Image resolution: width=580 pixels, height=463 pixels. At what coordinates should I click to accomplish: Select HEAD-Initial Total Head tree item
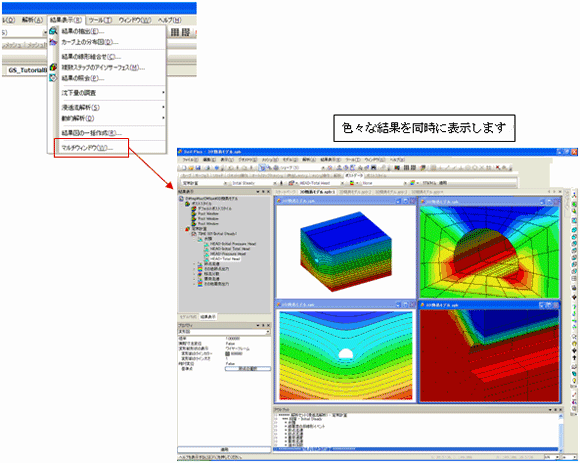pos(230,249)
